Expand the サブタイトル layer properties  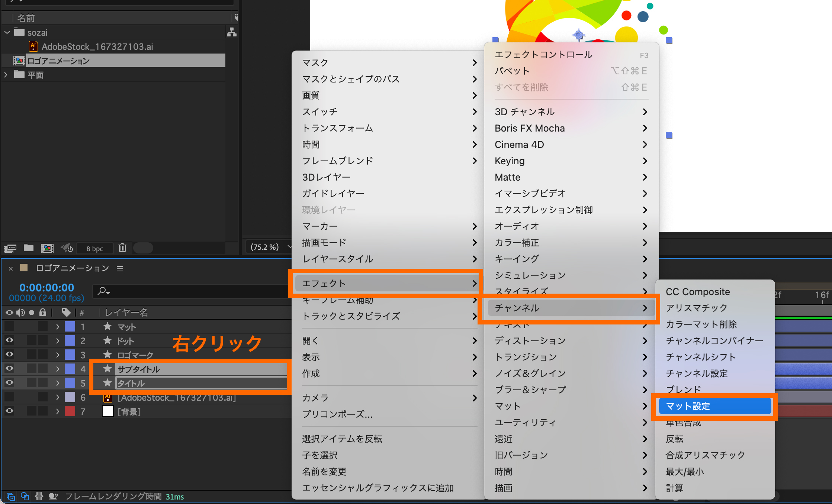[58, 369]
